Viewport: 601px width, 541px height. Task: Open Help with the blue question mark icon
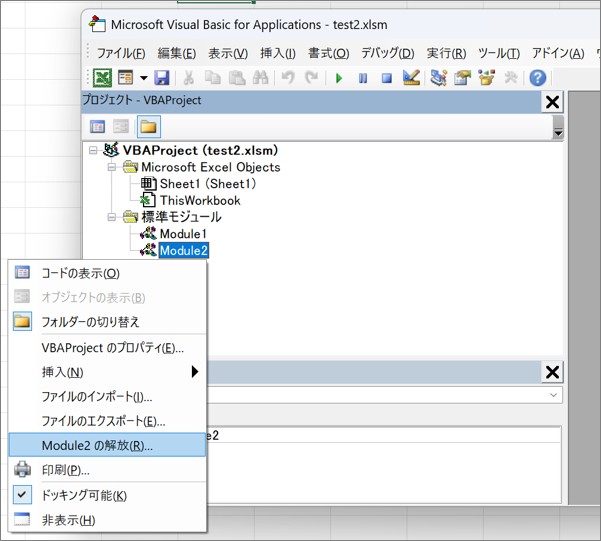(537, 78)
